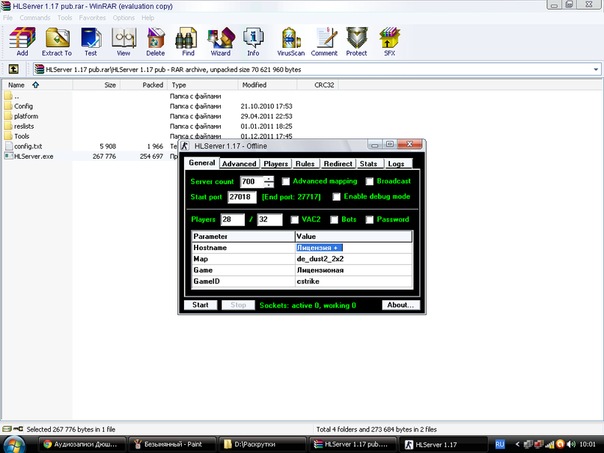Enable the VAC2 checkbox
This screenshot has height=453, width=604.
[295, 220]
